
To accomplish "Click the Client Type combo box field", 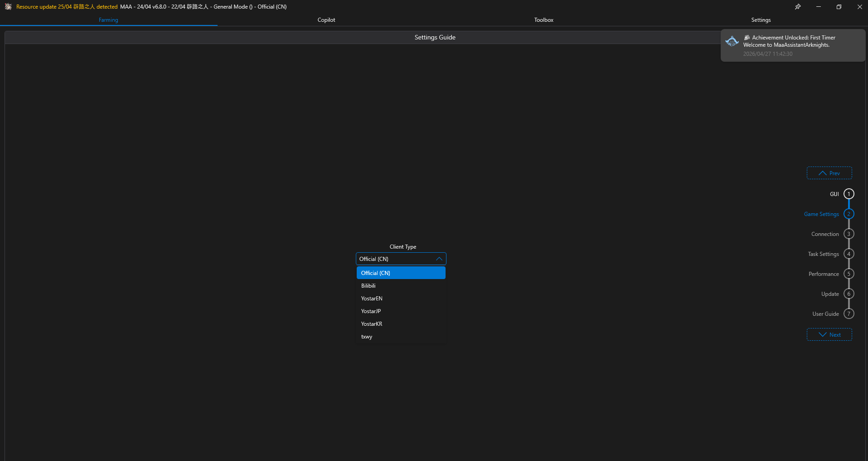I will pos(401,259).
